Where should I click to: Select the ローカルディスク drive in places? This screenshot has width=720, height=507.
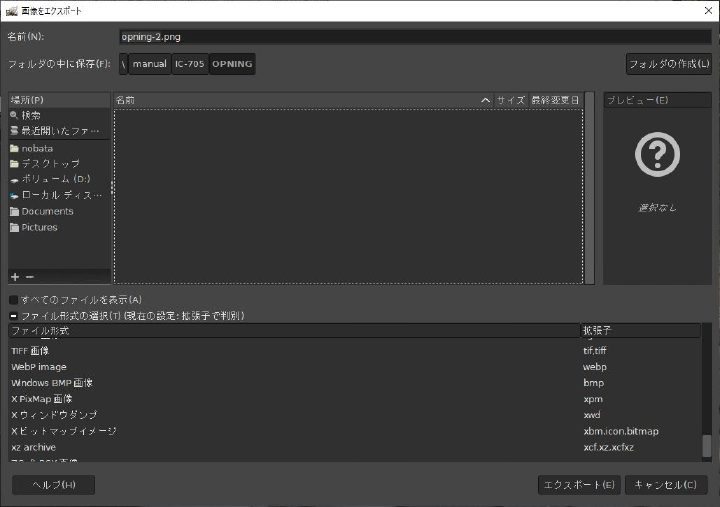[60, 195]
